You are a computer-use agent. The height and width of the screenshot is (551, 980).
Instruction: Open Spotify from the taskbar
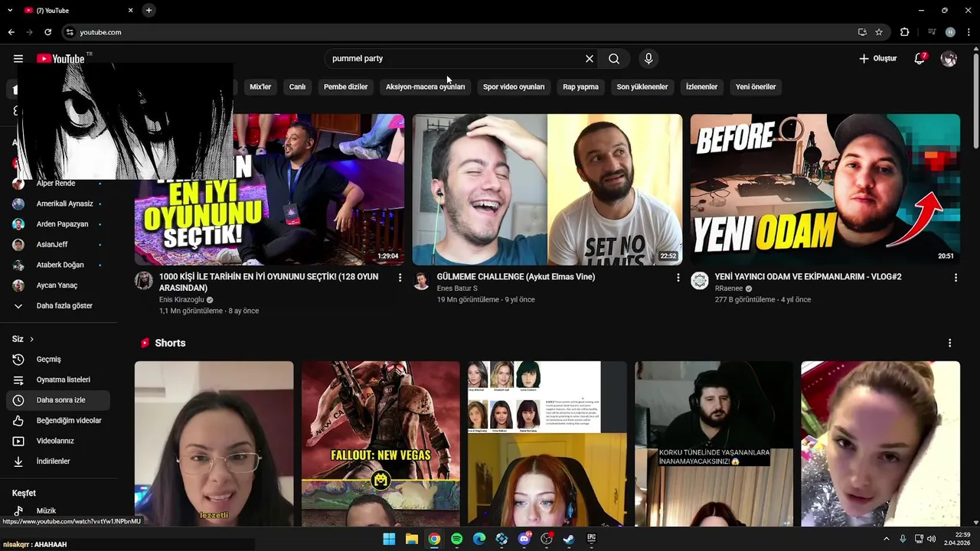pos(457,539)
